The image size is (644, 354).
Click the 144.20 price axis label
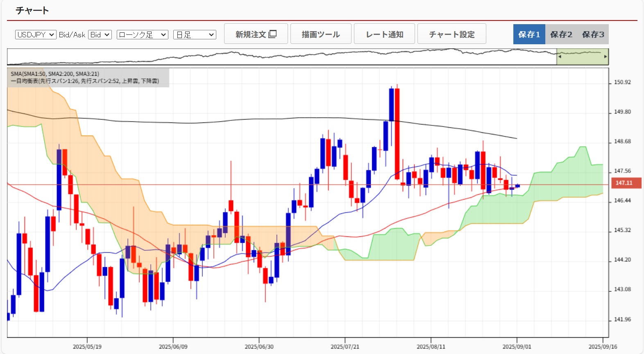pos(622,260)
